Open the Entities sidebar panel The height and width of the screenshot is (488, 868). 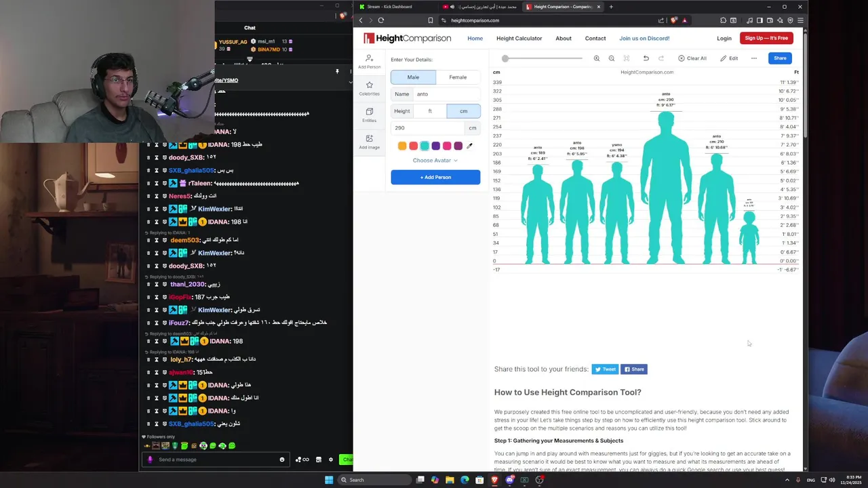coord(369,115)
